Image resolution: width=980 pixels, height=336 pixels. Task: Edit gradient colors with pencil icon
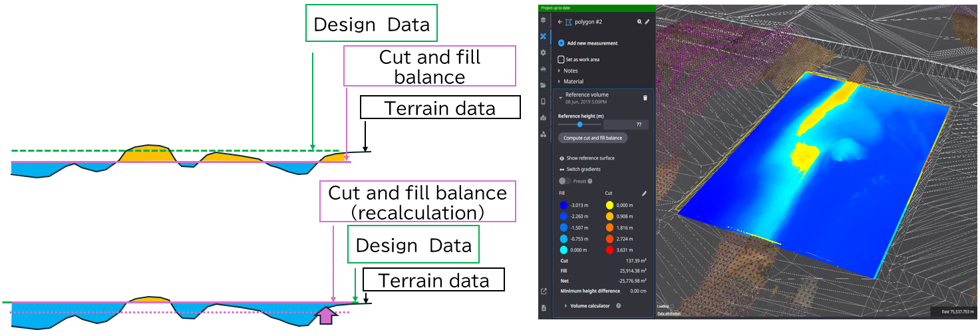644,194
